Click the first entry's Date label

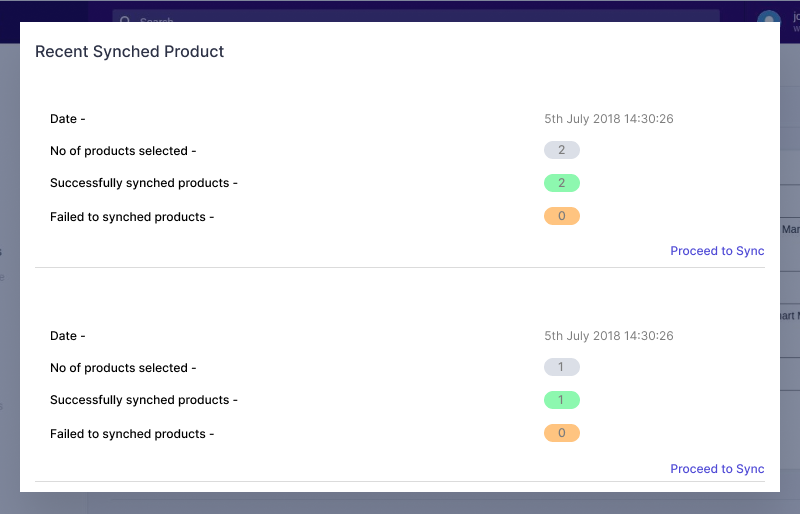68,119
